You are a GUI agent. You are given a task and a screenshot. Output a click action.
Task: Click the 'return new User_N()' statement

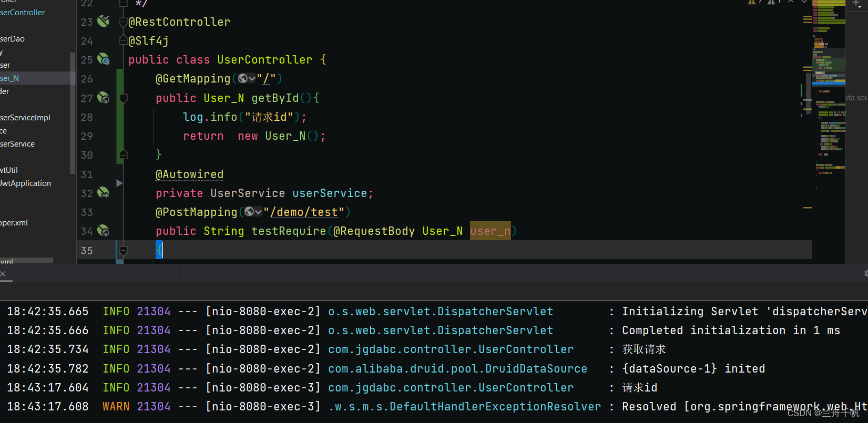[254, 136]
